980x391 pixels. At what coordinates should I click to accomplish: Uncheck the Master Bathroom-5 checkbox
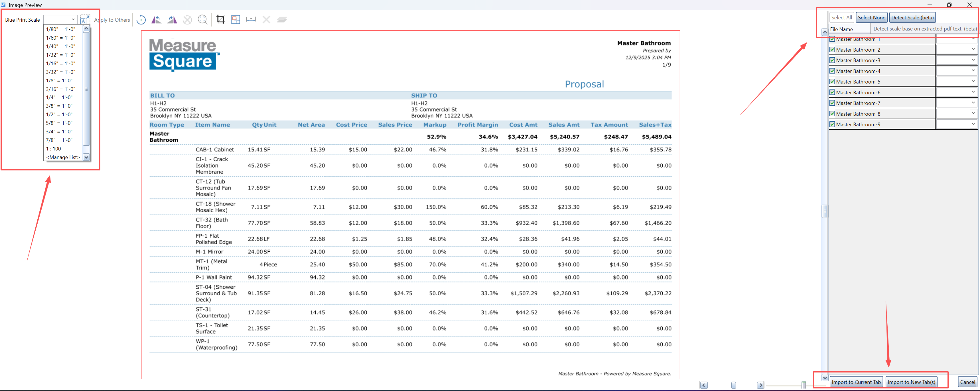click(x=832, y=82)
